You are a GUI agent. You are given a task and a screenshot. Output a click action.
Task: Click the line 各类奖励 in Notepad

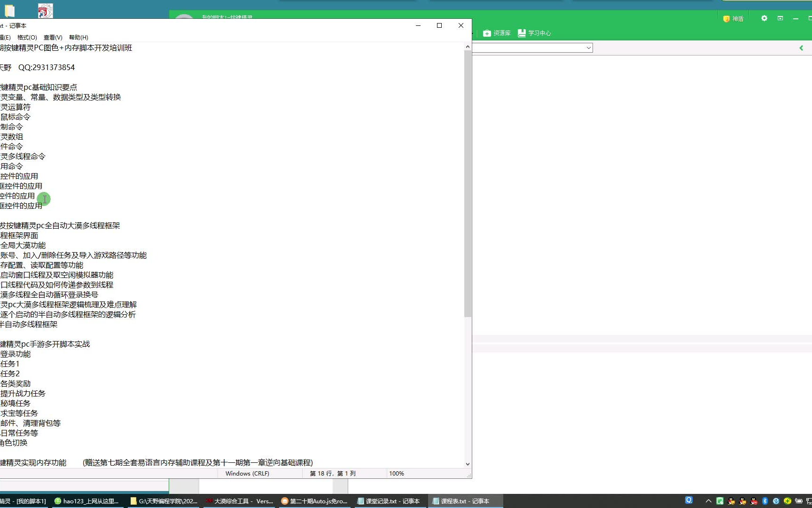pyautogui.click(x=15, y=383)
